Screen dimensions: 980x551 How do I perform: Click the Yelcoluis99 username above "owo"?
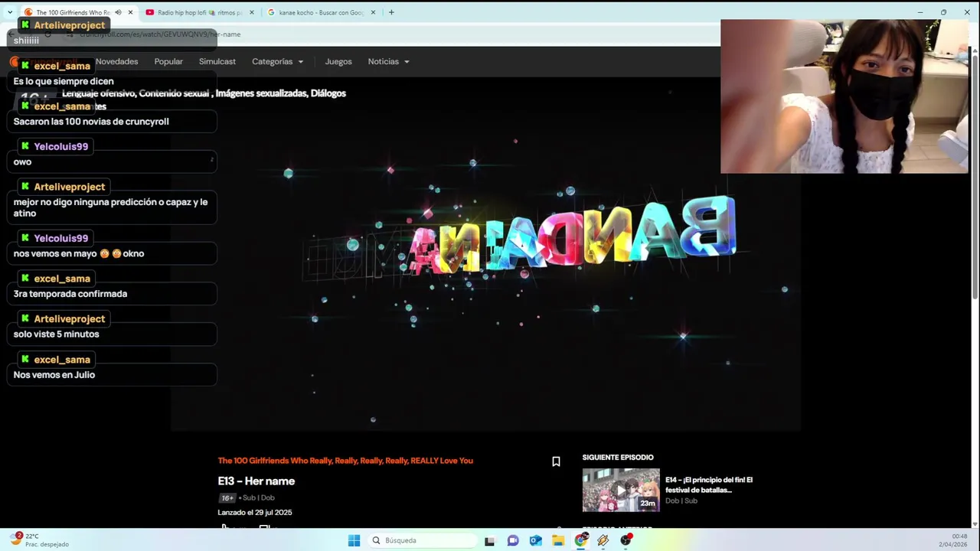61,146
